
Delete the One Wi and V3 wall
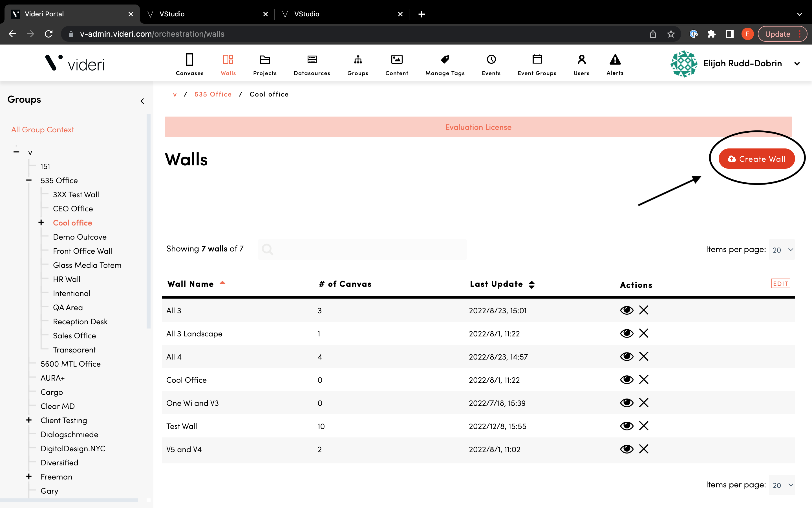coord(644,402)
